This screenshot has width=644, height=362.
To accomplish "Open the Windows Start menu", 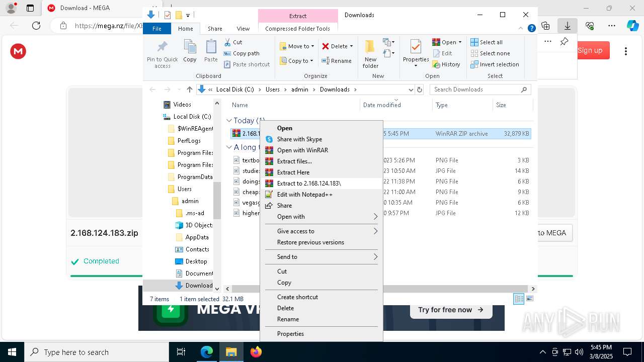I will [12, 352].
